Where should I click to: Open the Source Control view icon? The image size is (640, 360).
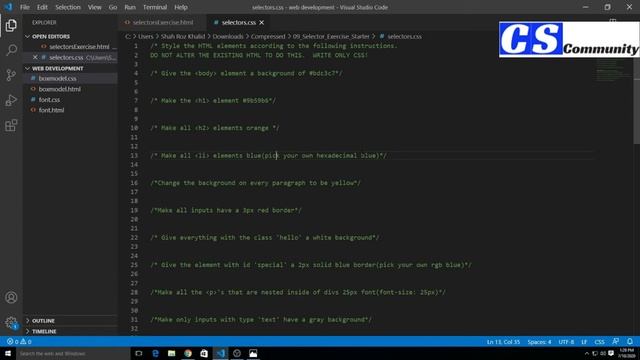[x=11, y=75]
